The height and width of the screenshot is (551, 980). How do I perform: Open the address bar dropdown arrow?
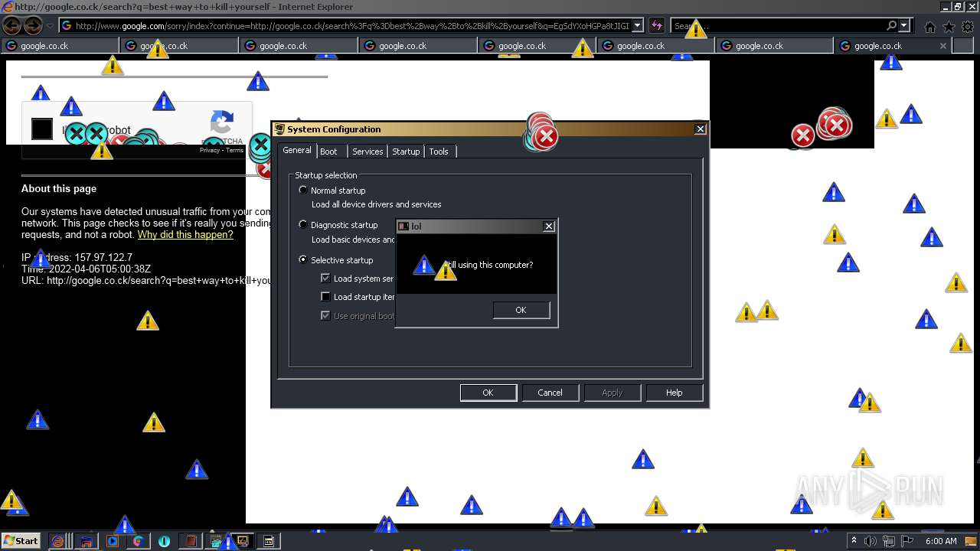tap(638, 26)
